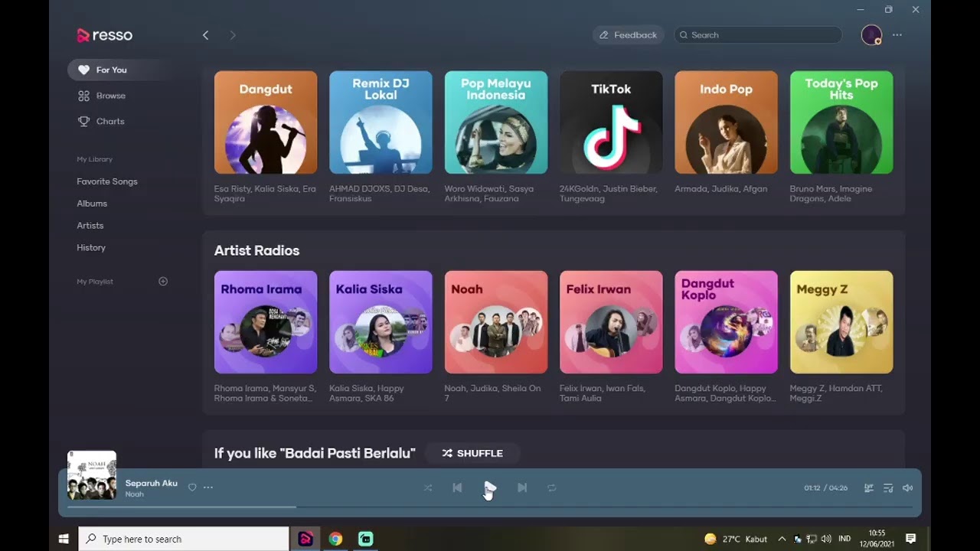The width and height of the screenshot is (980, 551).
Task: Open the top-right more options menu
Action: 897,35
